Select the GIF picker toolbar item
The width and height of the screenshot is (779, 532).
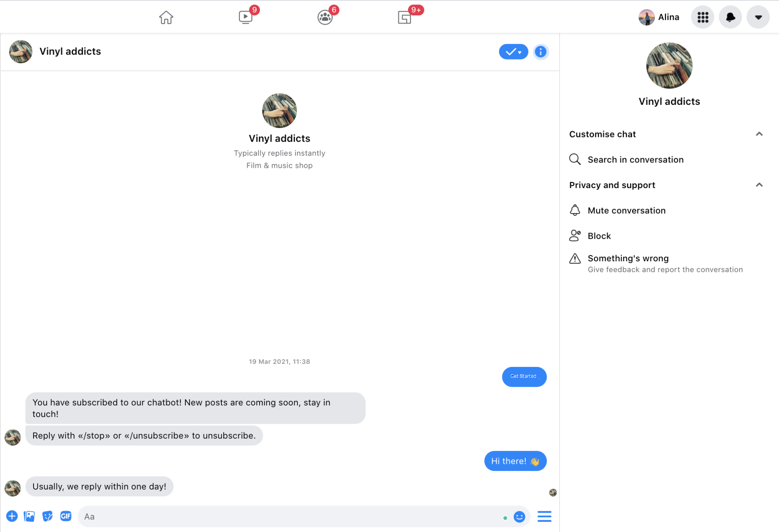[66, 516]
